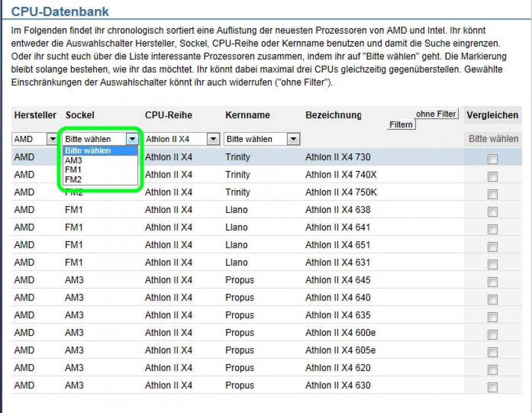Select the 'Athlon II X4 750K' designation text

tap(341, 192)
